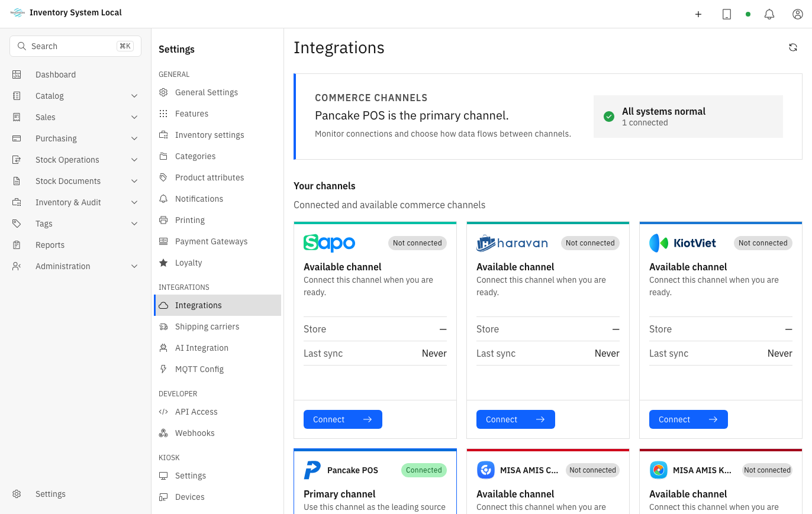
Task: Connect the KiotViet channel
Action: pyautogui.click(x=688, y=419)
